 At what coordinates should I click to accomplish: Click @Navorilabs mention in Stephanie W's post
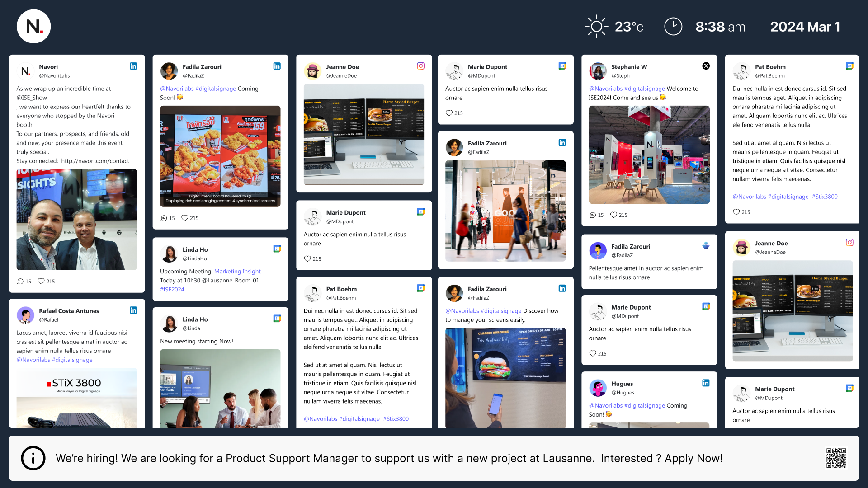point(606,89)
